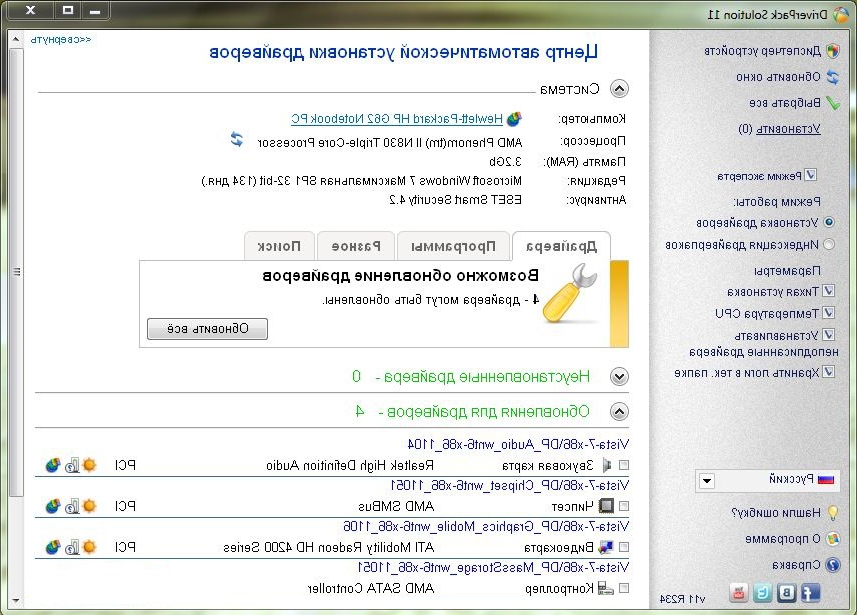Toggle the Режим эксперта checkbox
This screenshot has height=615, width=857.
tap(811, 175)
